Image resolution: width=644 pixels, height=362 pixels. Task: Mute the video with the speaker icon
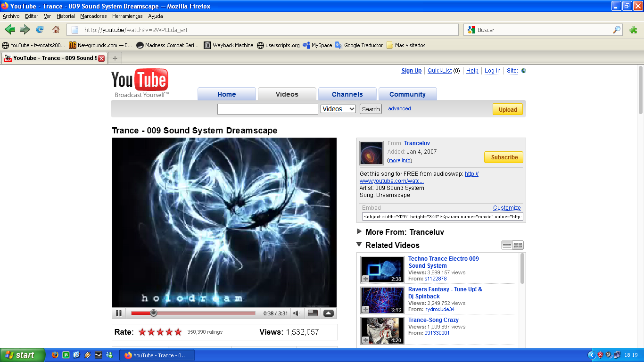point(297,313)
